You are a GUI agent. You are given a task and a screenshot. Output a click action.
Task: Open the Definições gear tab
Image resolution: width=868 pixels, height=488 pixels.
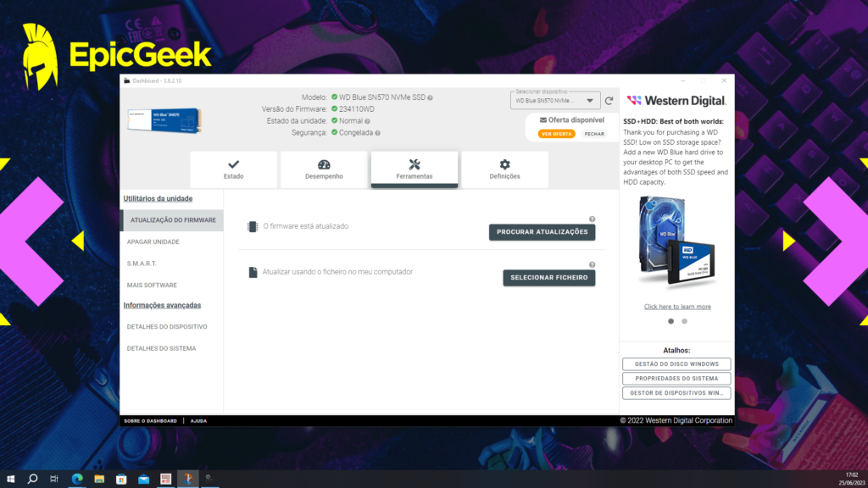click(x=504, y=169)
